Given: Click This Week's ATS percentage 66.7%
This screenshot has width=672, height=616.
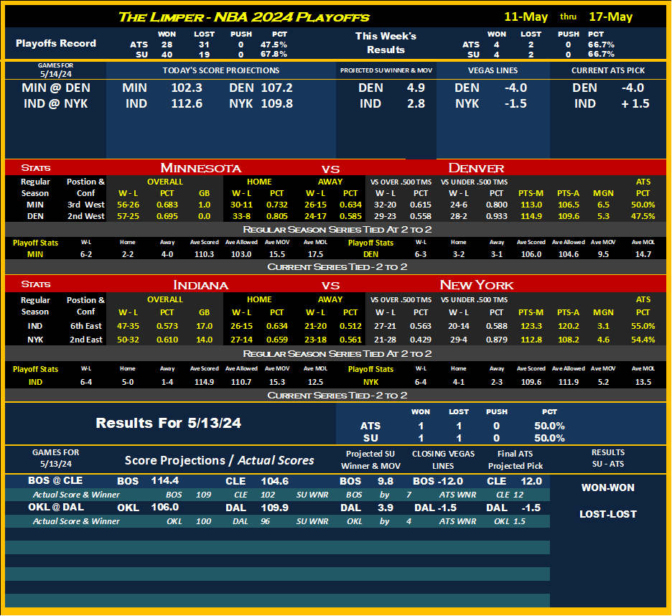Looking at the screenshot, I should [x=602, y=45].
